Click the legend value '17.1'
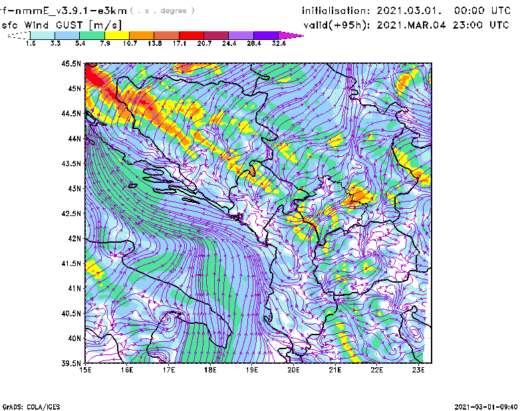The image size is (532, 411). pyautogui.click(x=180, y=43)
